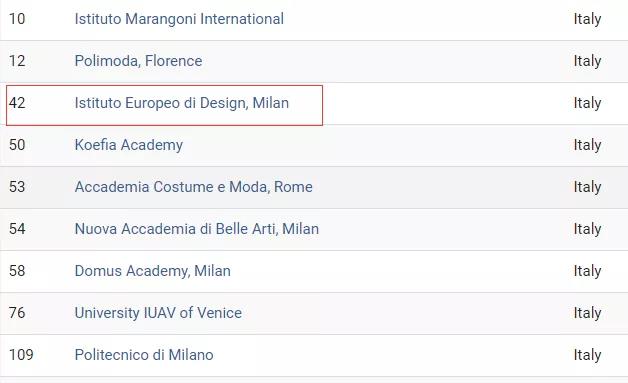
Task: Select rank number 53 cell
Action: 17,187
